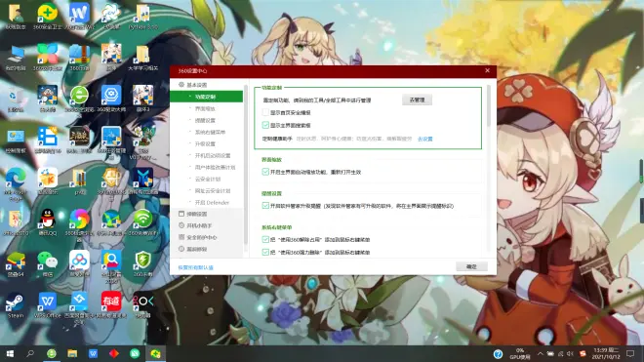
Task: Select 提醒设置 in settings sidebar
Action: [x=207, y=120]
